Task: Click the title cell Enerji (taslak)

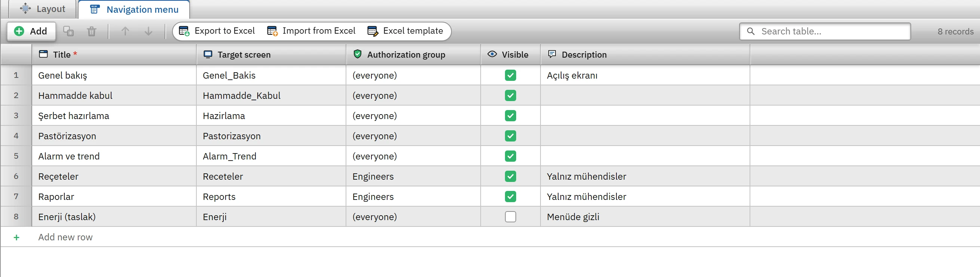Action: point(114,216)
